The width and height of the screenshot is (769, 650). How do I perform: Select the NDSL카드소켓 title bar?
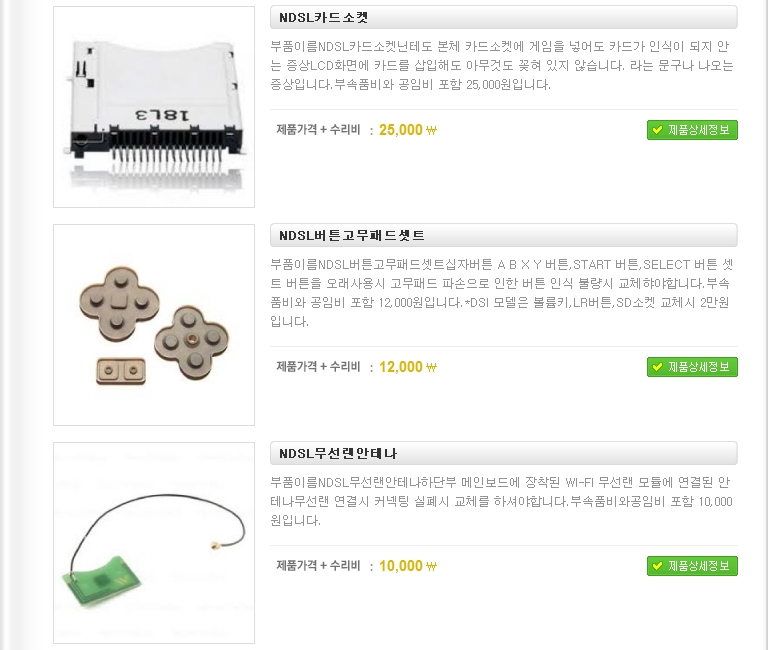504,18
